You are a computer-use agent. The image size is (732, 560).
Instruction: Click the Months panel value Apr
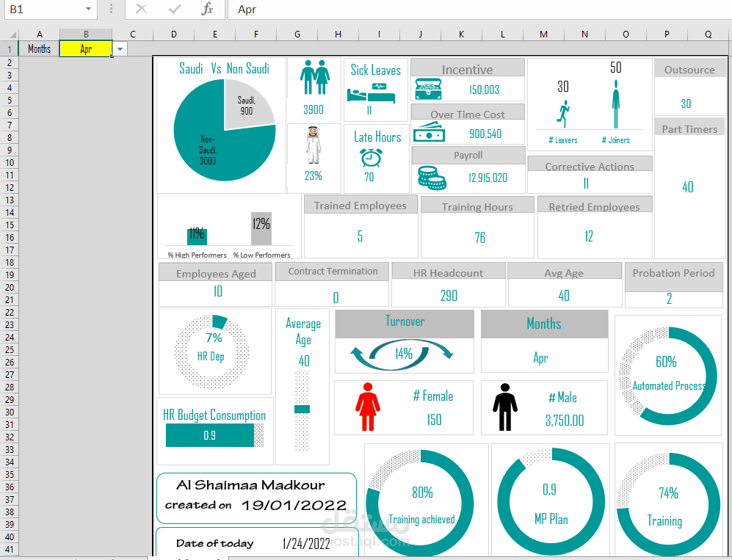pos(540,358)
